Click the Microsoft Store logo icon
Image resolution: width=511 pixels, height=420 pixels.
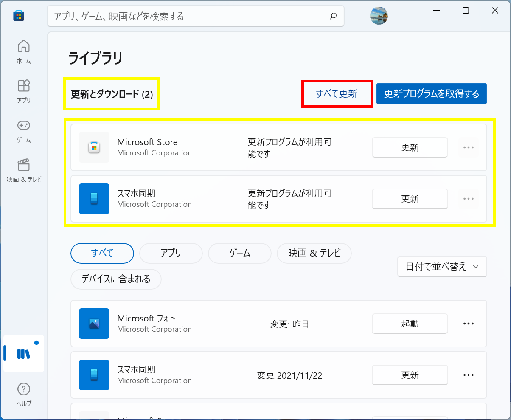point(19,16)
